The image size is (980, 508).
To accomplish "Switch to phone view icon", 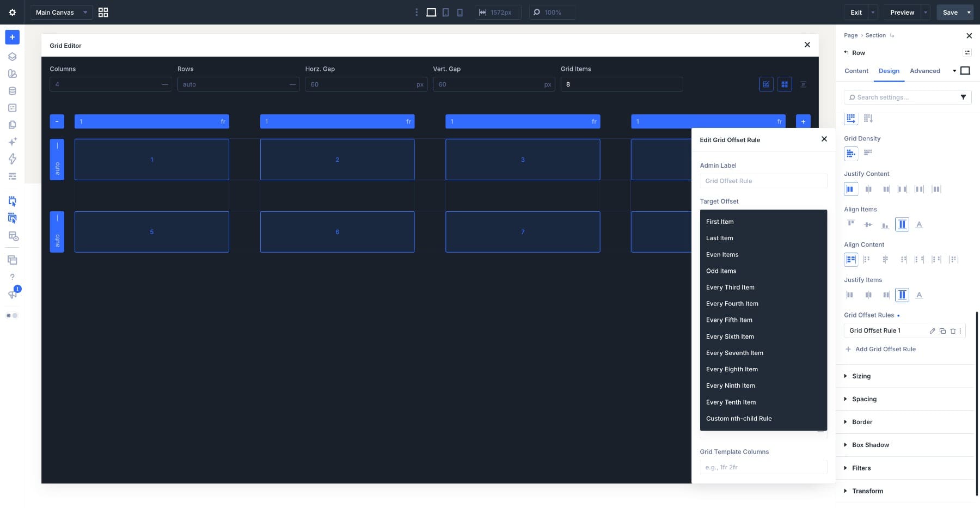I will click(460, 12).
